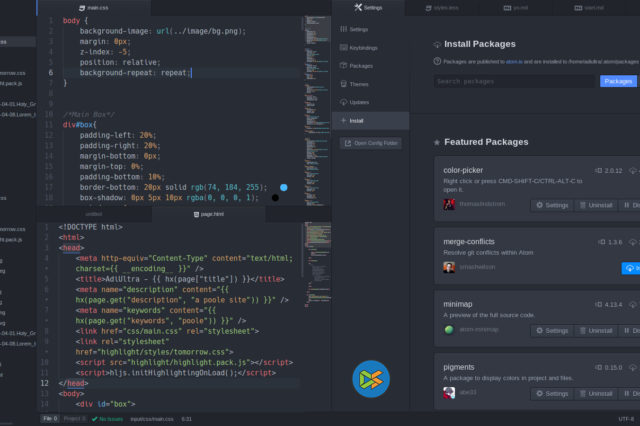The width and height of the screenshot is (640, 426).
Task: Click the "<div id="box">" line
Action: coord(105,404)
